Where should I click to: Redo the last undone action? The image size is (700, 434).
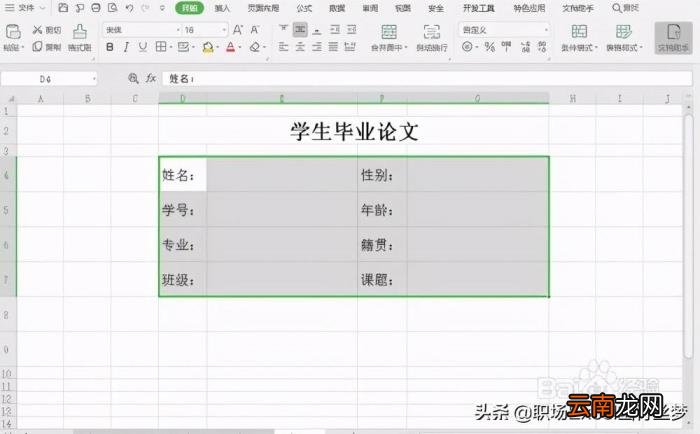click(x=145, y=8)
